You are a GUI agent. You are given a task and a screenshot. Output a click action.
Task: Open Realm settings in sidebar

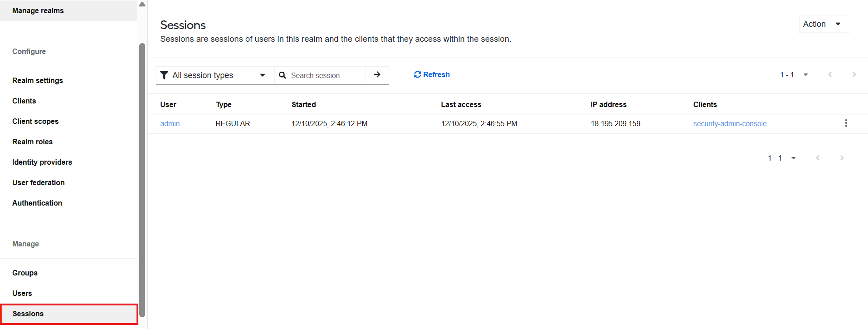(38, 80)
